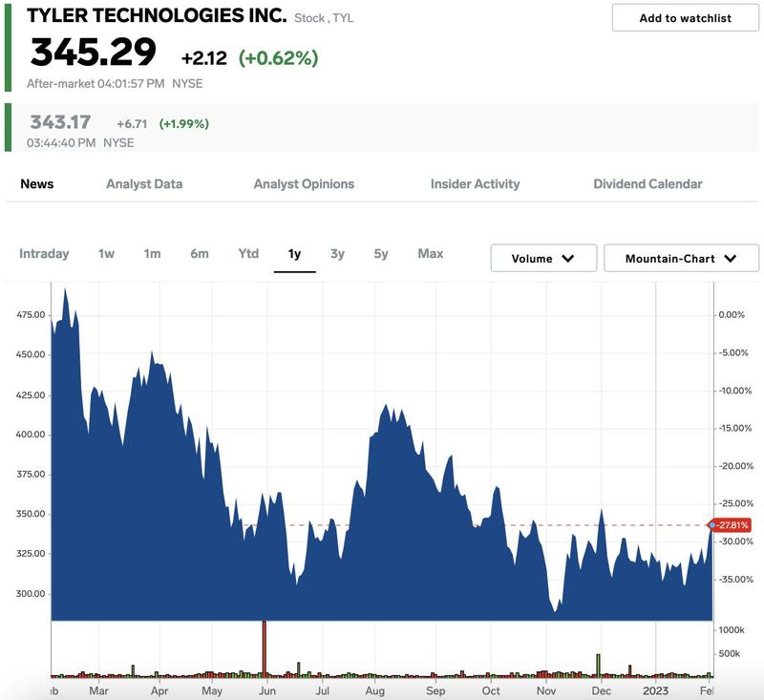764x700 pixels.
Task: Click the -10.00% percentage axis label
Action: coord(734,391)
